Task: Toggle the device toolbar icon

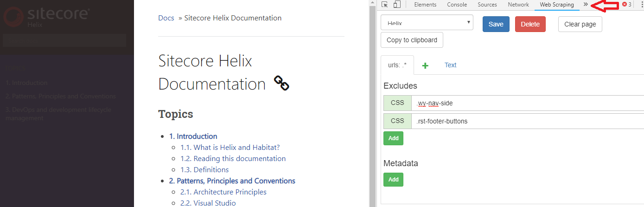Action: click(x=397, y=5)
